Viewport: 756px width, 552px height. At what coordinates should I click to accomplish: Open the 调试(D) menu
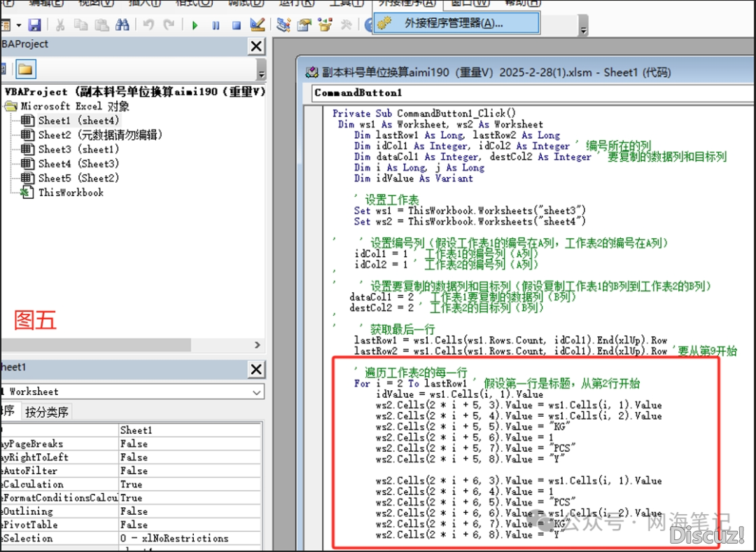pyautogui.click(x=246, y=3)
